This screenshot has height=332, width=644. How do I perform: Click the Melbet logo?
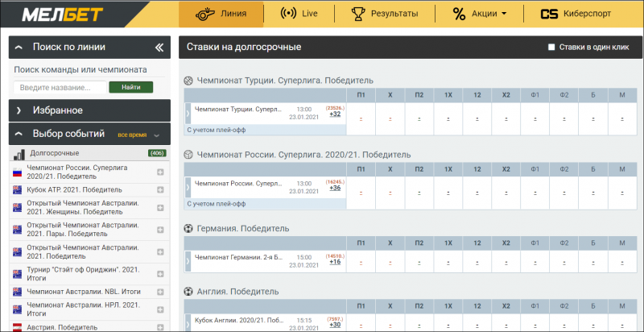coord(62,15)
